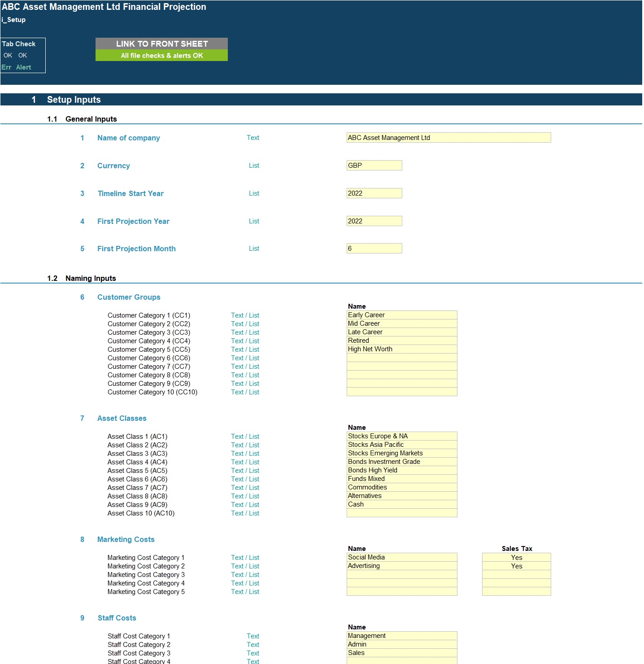The image size is (644, 664).
Task: Click the company name input 'ABC Asset Management Ltd'
Action: (x=448, y=138)
